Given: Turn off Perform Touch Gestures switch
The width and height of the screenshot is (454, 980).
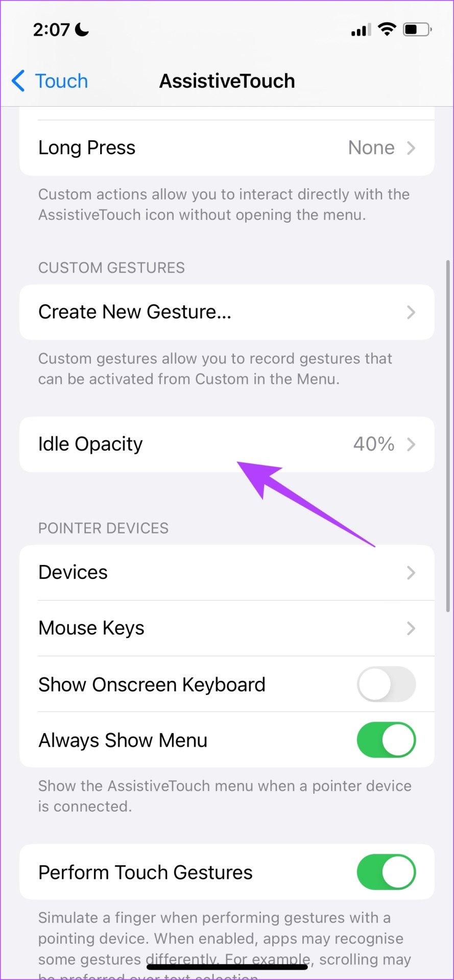Looking at the screenshot, I should tap(386, 872).
